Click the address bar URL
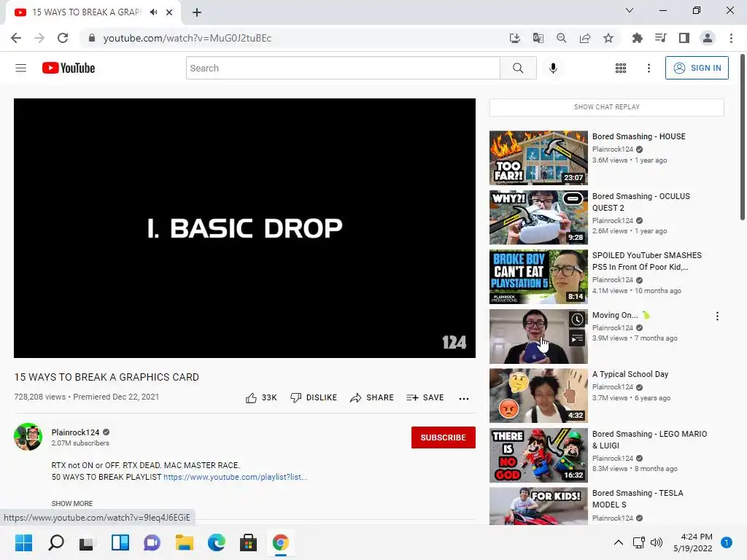Image resolution: width=747 pixels, height=560 pixels. pos(187,38)
